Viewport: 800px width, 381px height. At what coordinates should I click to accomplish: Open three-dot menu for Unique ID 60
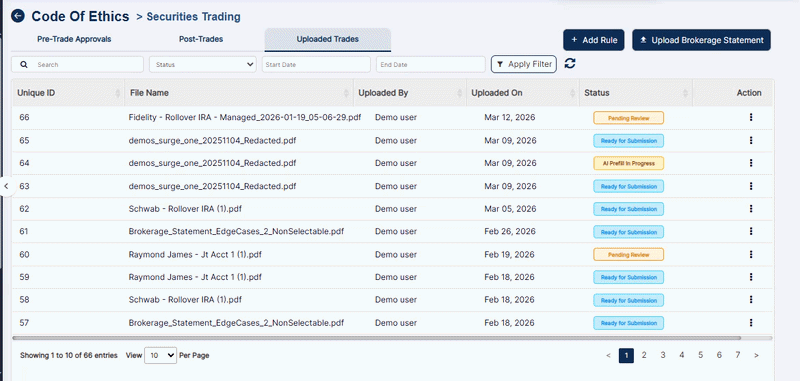(751, 254)
